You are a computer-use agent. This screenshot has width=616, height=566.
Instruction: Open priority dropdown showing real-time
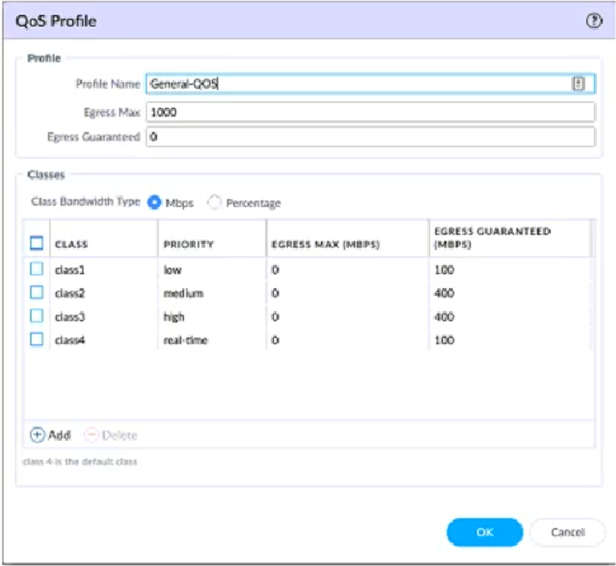tap(210, 340)
